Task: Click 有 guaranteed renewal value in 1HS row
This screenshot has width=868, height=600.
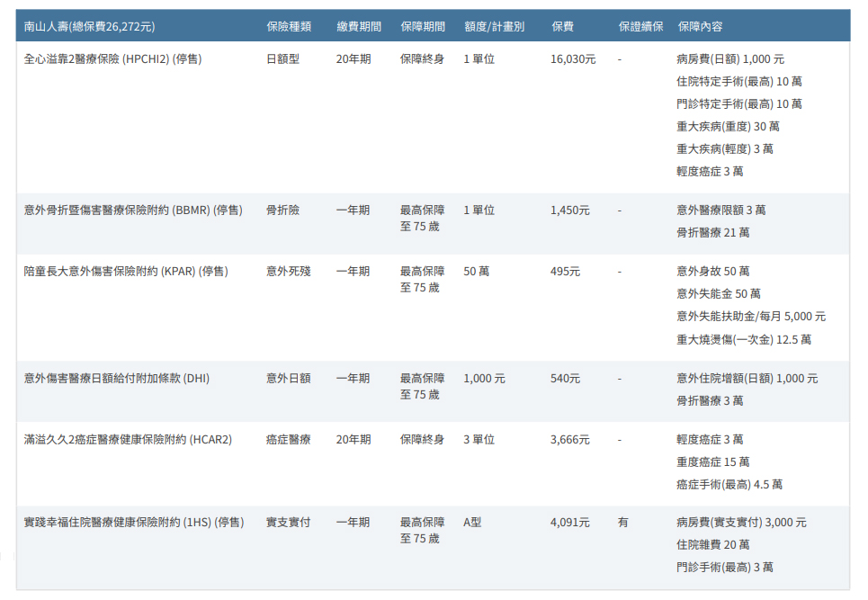Action: (622, 522)
